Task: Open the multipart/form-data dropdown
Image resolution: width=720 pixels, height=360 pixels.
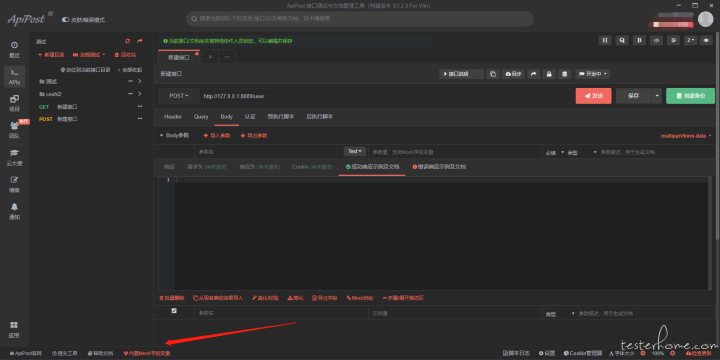Action: tap(686, 136)
